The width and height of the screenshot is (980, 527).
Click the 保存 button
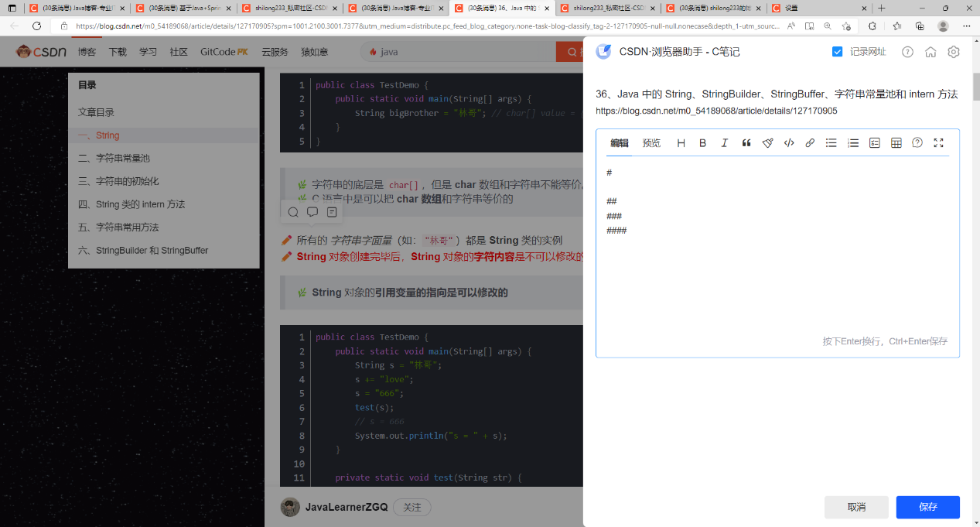(928, 507)
